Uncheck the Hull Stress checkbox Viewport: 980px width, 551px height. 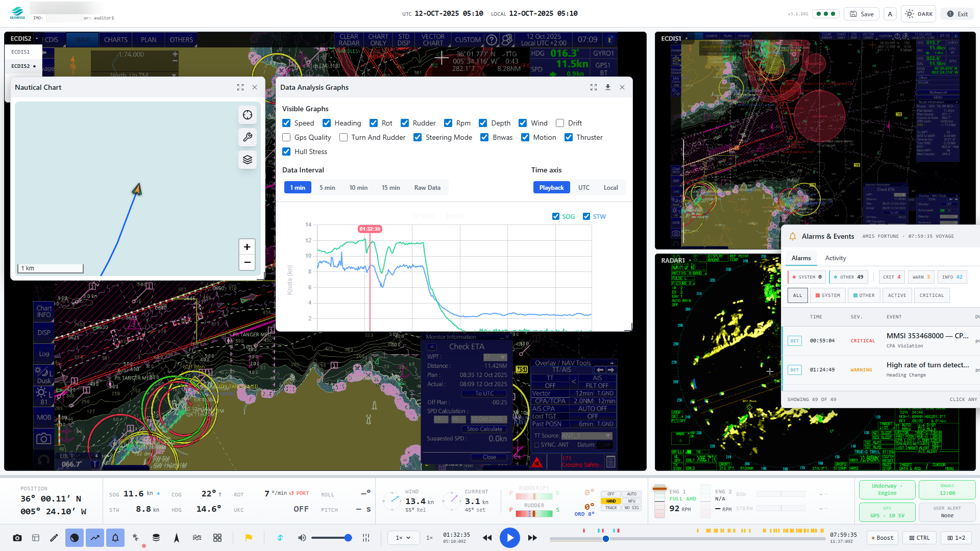(x=286, y=152)
